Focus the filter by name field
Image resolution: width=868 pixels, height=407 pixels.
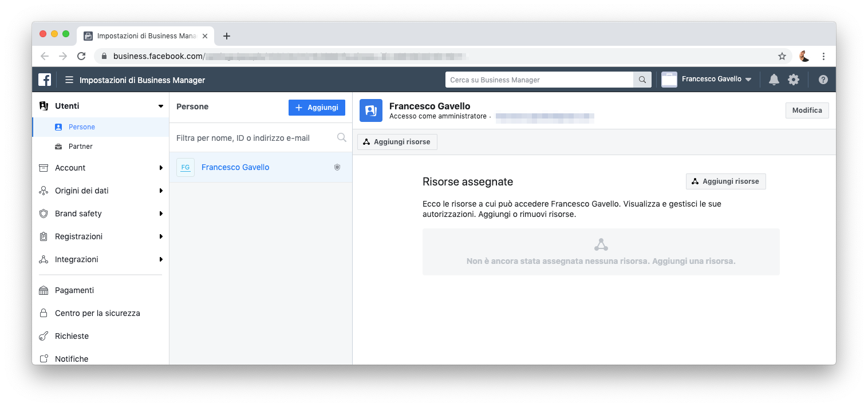point(255,138)
